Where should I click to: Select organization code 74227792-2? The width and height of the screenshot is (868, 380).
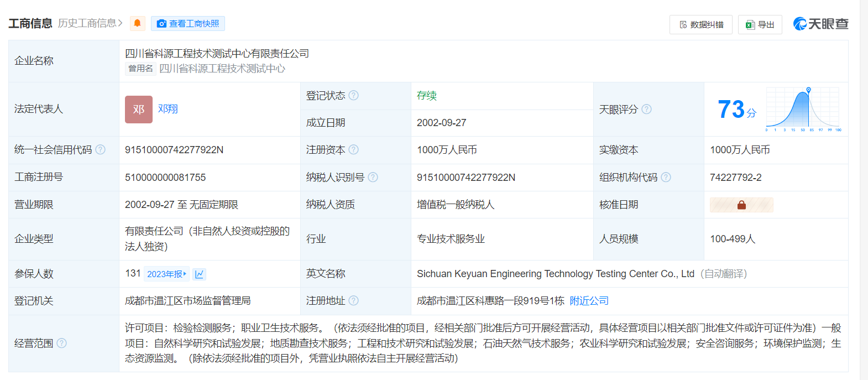tap(736, 177)
